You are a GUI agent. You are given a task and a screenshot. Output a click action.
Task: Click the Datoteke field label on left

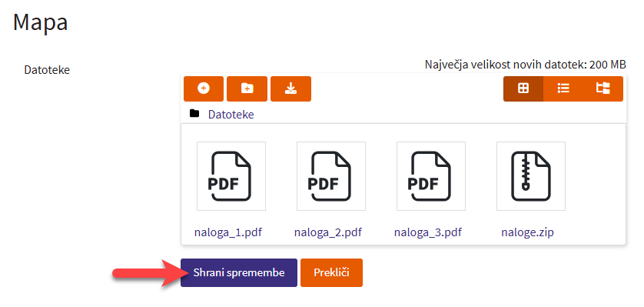[x=47, y=70]
